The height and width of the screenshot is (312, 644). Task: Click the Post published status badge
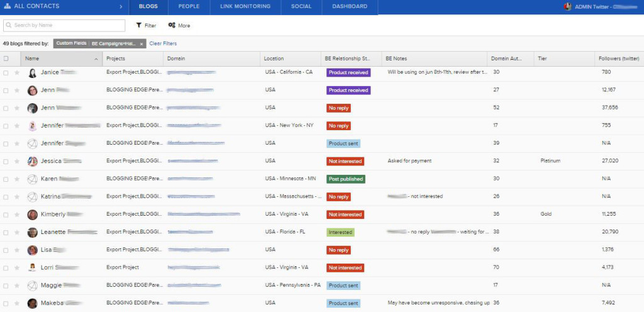tap(346, 179)
